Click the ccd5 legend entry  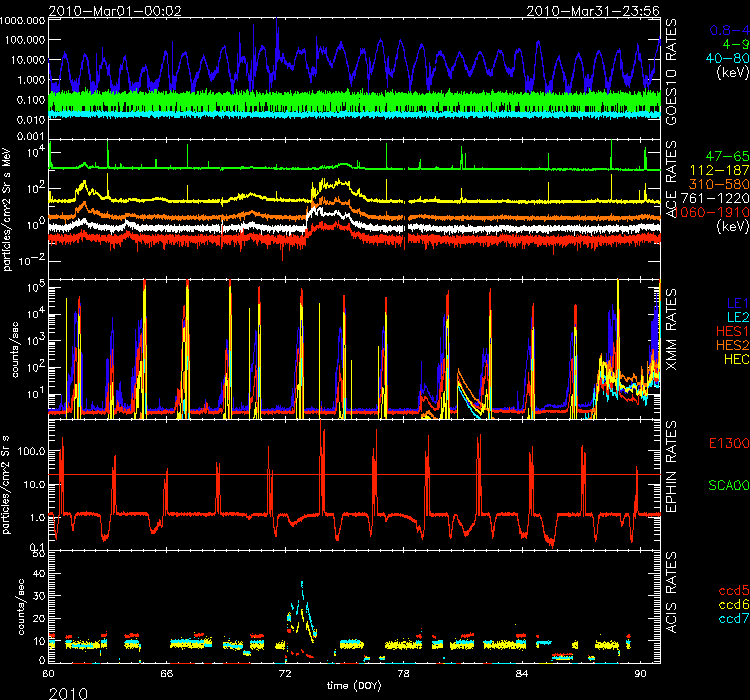click(734, 590)
